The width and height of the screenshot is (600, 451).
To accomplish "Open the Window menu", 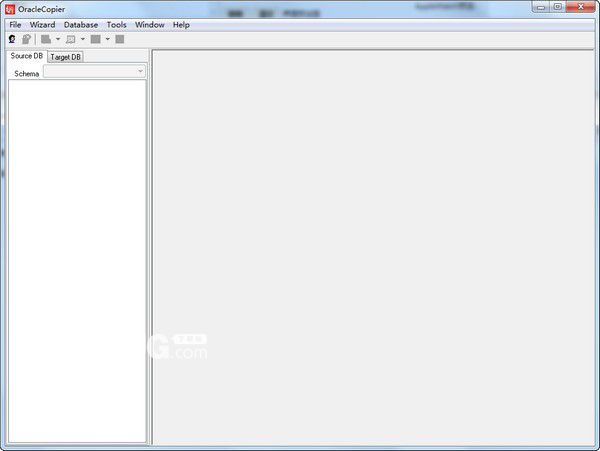I will [x=150, y=25].
